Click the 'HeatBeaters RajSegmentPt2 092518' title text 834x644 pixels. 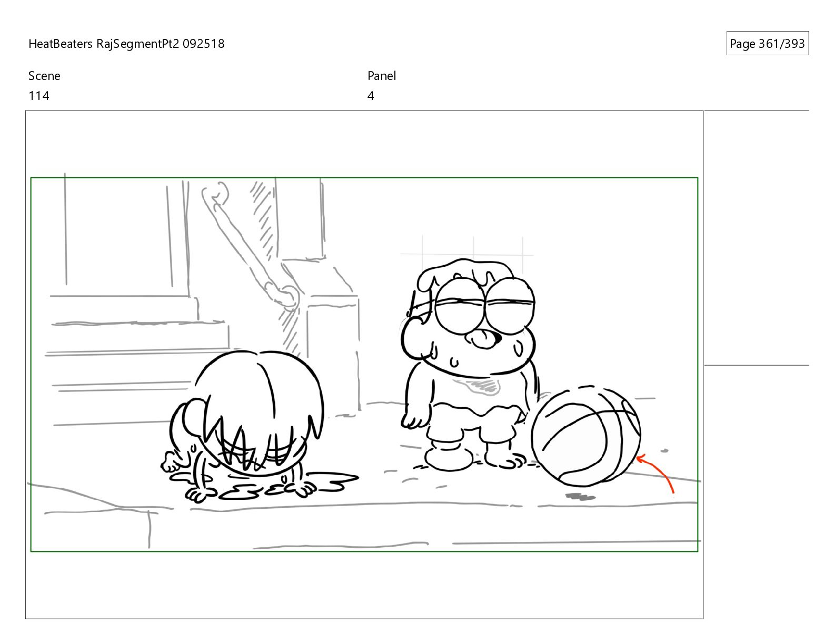click(126, 44)
